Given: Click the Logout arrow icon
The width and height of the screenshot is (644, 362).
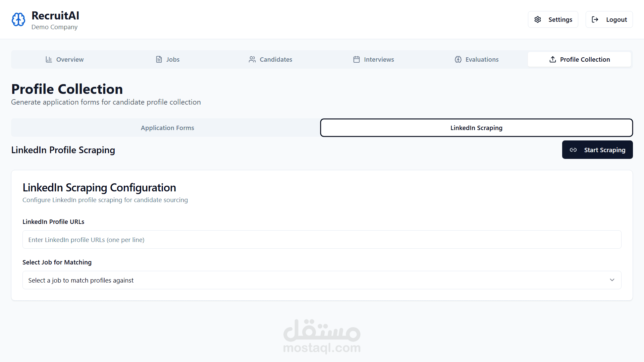Looking at the screenshot, I should 595,19.
